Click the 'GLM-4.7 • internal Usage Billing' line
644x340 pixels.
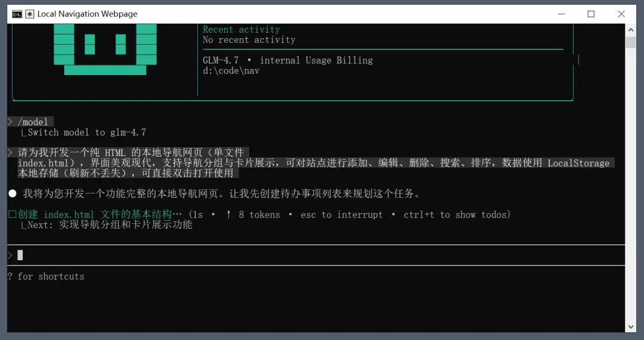coord(287,60)
